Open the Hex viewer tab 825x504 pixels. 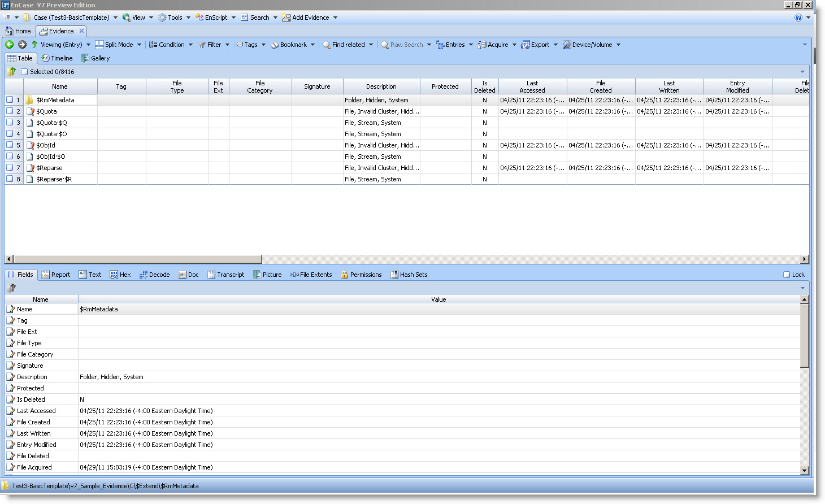[x=120, y=275]
